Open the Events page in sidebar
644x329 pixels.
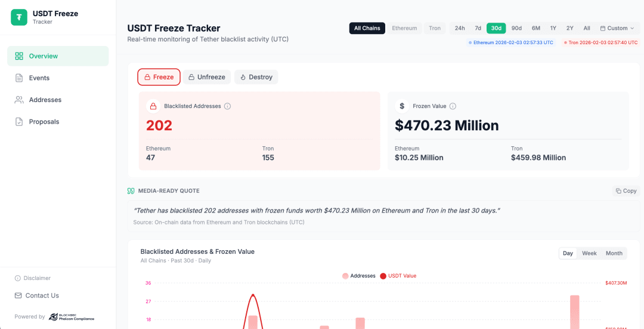pos(39,78)
